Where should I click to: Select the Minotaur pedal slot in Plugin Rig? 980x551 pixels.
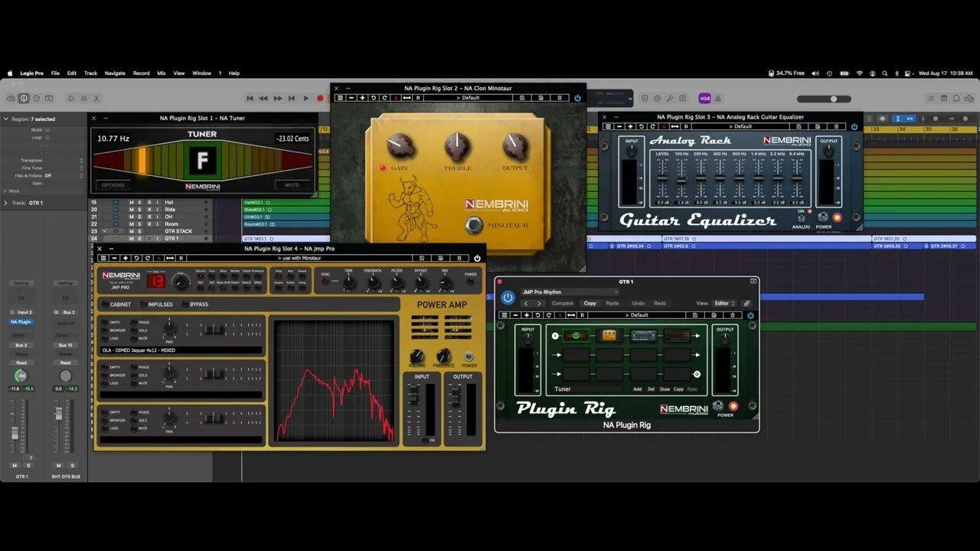(609, 335)
